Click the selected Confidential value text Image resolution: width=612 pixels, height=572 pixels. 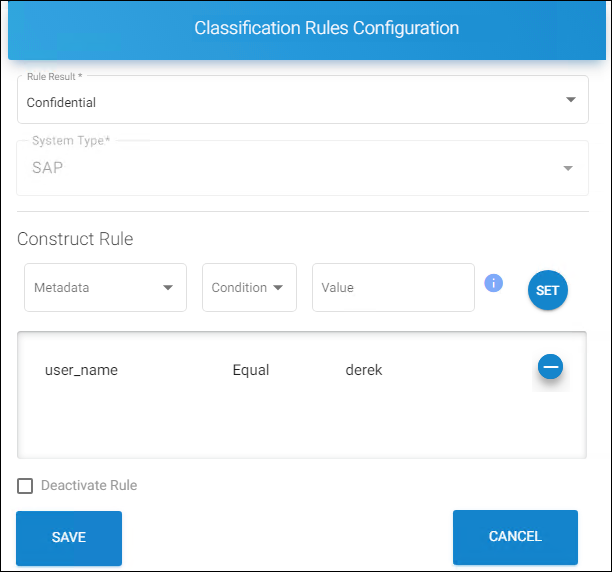click(x=61, y=102)
